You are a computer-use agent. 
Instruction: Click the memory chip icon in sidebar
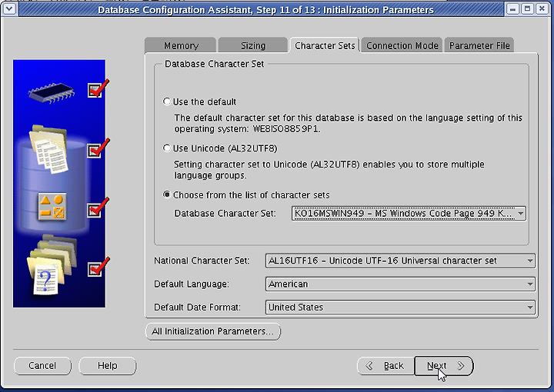tap(52, 93)
